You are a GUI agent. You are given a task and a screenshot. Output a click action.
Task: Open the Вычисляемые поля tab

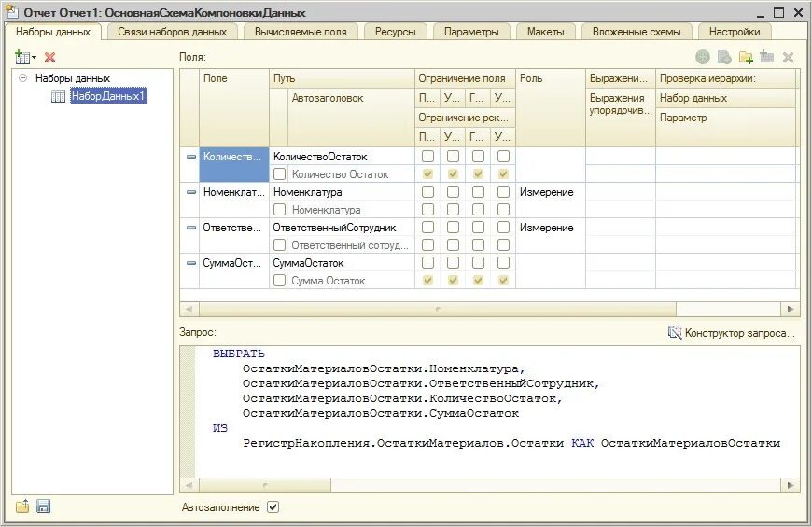(x=301, y=32)
